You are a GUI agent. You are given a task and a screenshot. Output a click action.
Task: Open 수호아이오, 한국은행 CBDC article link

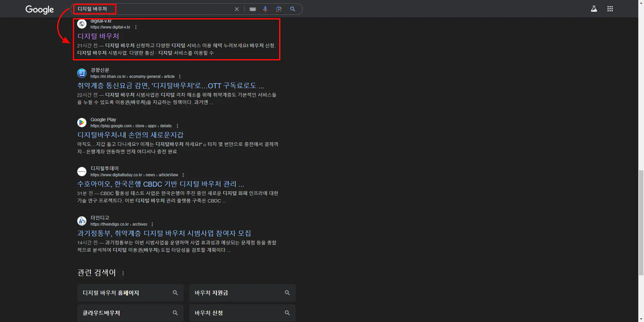click(161, 184)
